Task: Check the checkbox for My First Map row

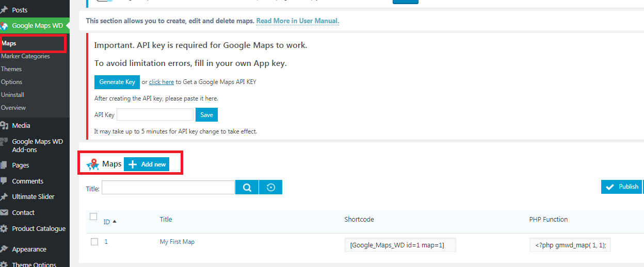Action: click(x=94, y=242)
